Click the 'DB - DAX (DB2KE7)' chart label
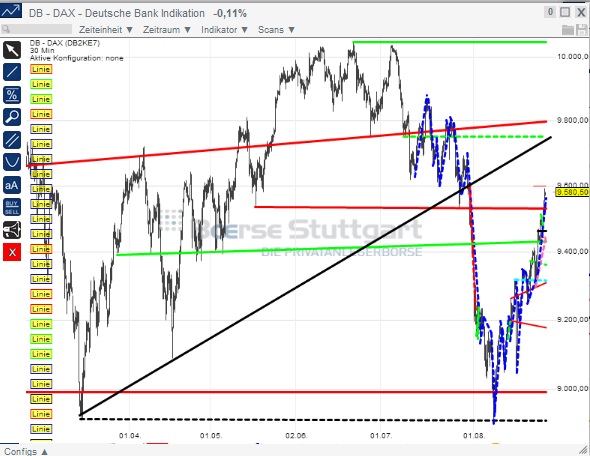Viewport: 590px width, 456px height. 65,43
